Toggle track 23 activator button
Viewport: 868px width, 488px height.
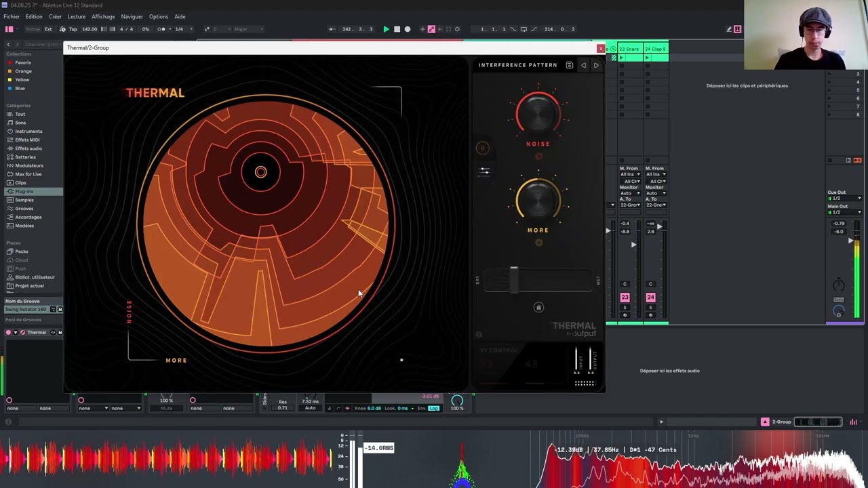pos(625,298)
